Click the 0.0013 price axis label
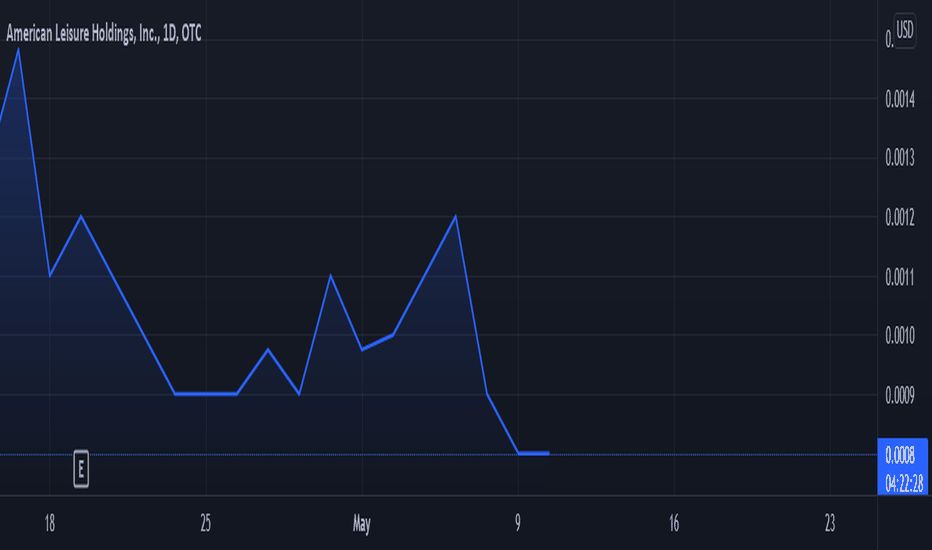 tap(900, 158)
